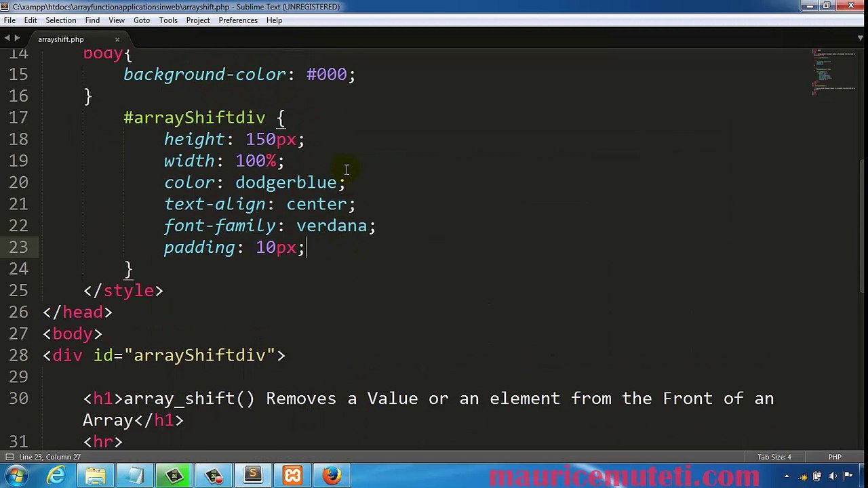Open the green Camtasia taskbar icon
This screenshot has height=488, width=868.
coord(174,476)
